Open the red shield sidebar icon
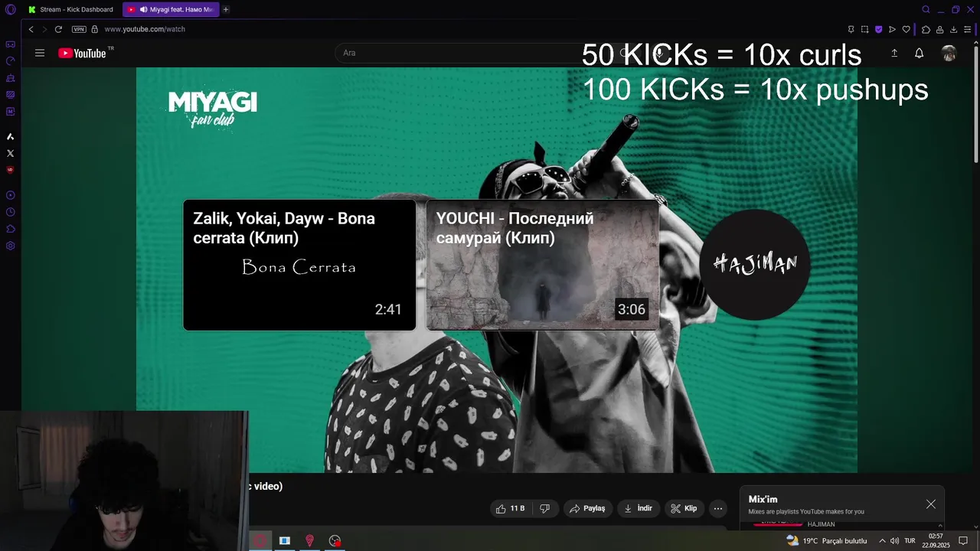Viewport: 980px width, 551px height. (x=11, y=170)
